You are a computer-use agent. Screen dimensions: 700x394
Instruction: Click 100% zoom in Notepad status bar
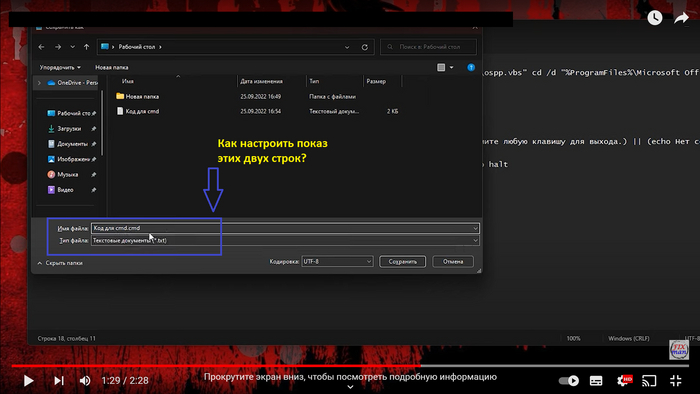click(x=573, y=339)
